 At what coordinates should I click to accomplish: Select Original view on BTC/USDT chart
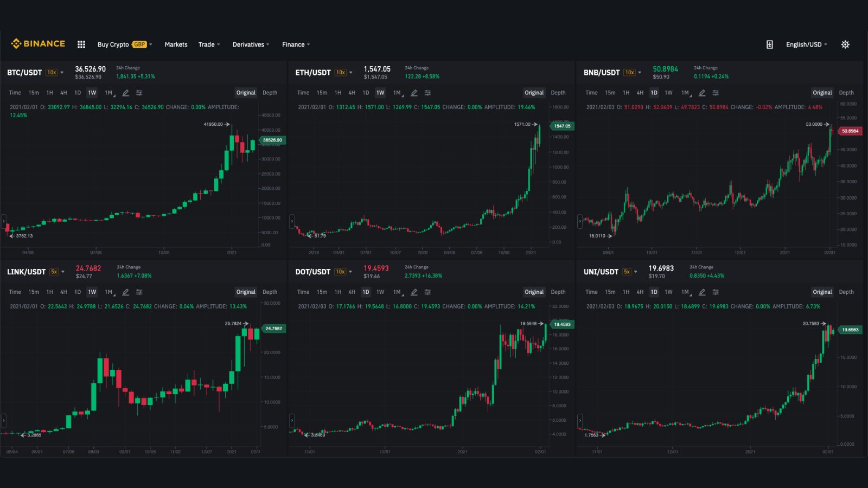click(246, 93)
